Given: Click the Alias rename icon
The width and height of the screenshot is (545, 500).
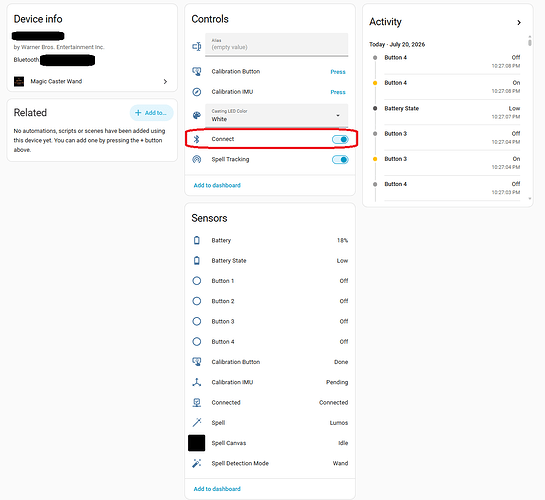Looking at the screenshot, I should pos(197,46).
